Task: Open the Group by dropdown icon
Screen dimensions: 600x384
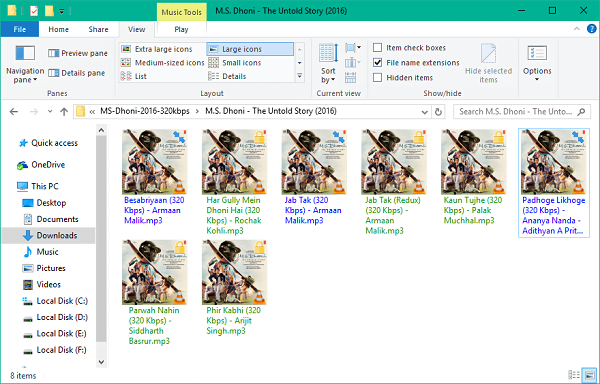Action: [352, 48]
